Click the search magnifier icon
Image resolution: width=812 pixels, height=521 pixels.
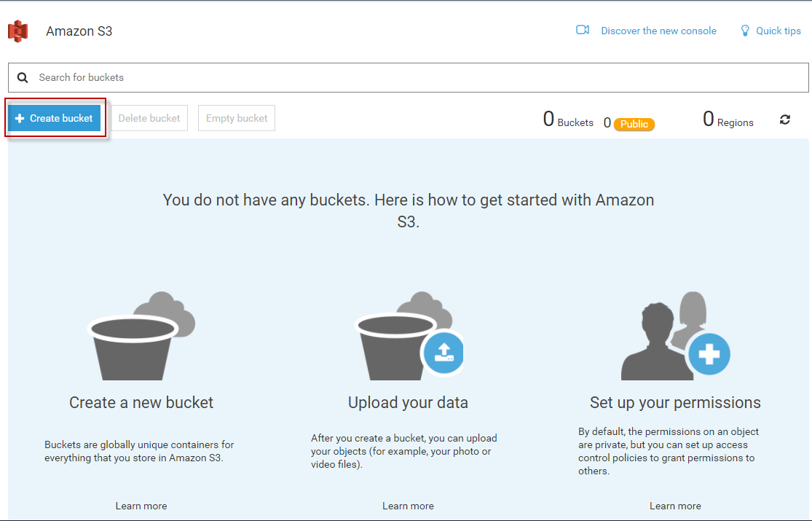(23, 77)
